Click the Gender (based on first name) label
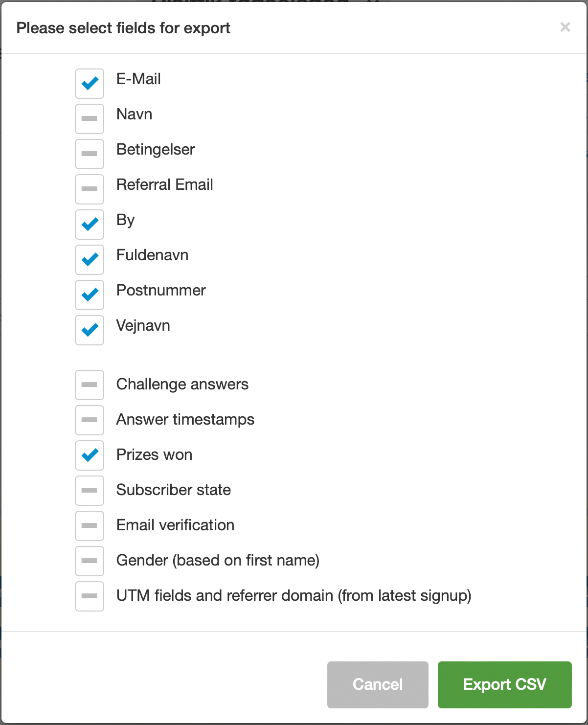 (218, 560)
